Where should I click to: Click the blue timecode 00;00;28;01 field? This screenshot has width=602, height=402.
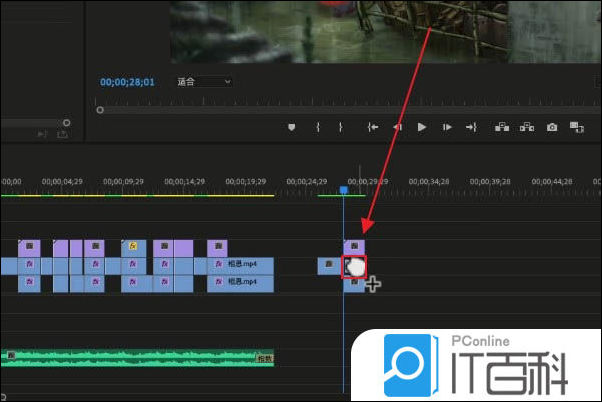pyautogui.click(x=126, y=81)
